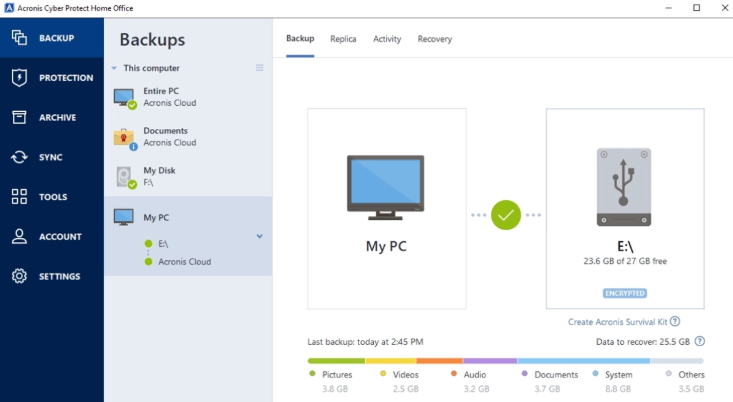This screenshot has width=733, height=402.
Task: Open the Archive box icon
Action: 19,117
